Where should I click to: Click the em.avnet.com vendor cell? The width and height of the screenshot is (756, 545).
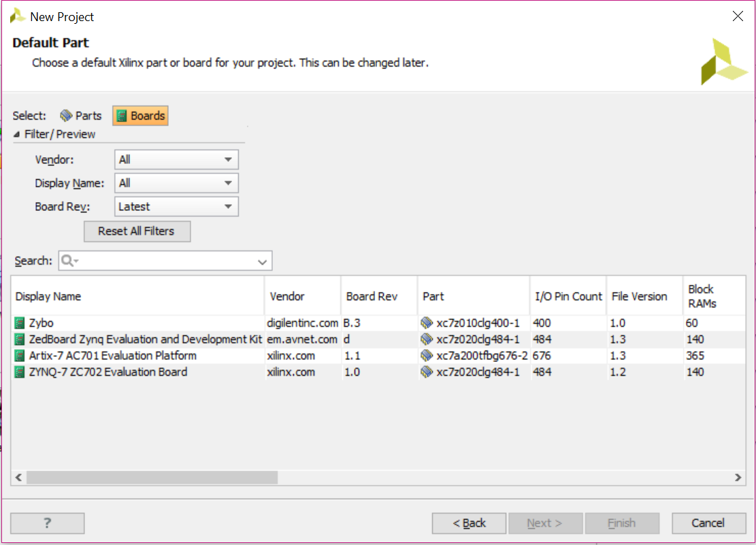coord(302,339)
